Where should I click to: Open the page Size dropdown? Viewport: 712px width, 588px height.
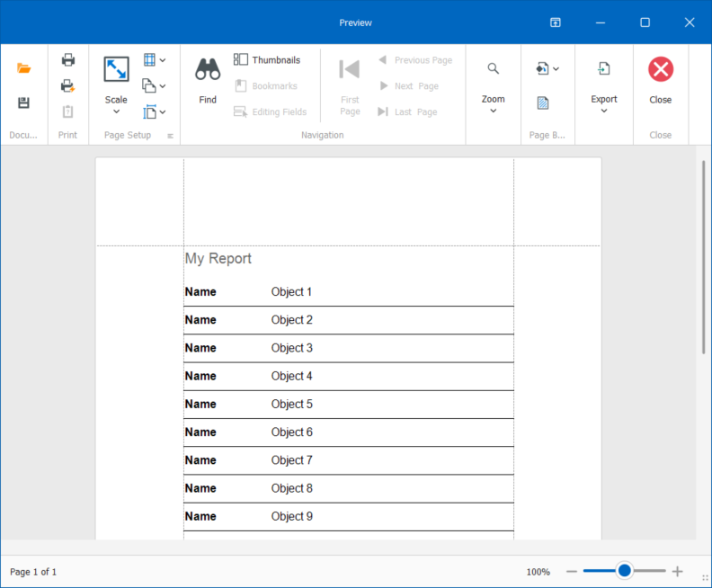coord(155,111)
